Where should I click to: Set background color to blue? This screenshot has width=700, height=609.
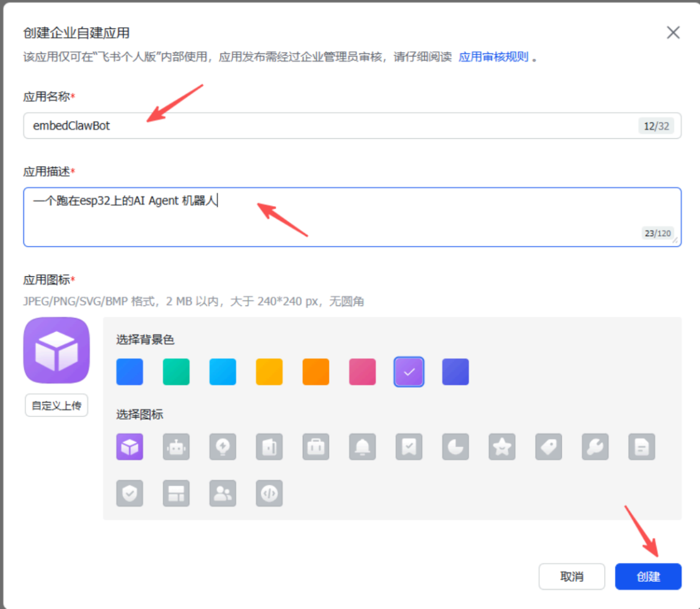130,372
